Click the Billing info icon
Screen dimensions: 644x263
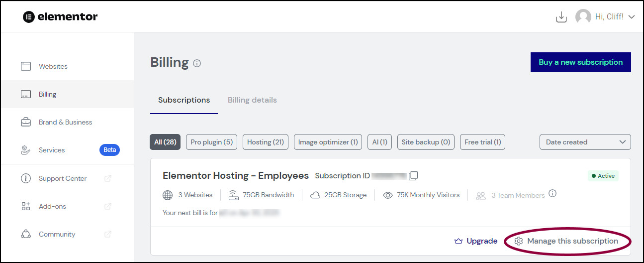click(197, 63)
